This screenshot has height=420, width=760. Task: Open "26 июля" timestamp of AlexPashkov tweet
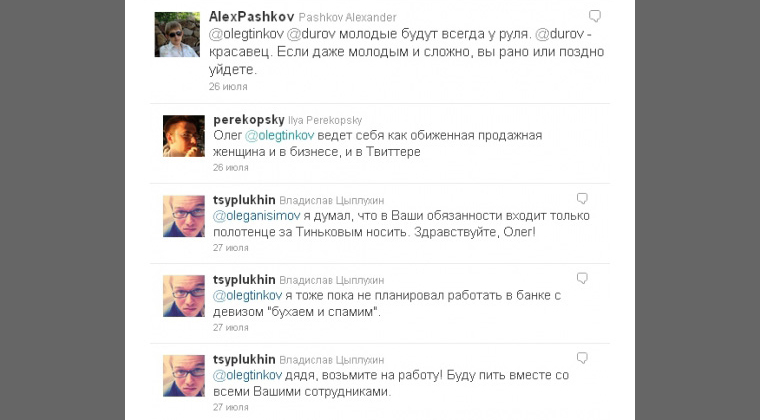click(228, 87)
